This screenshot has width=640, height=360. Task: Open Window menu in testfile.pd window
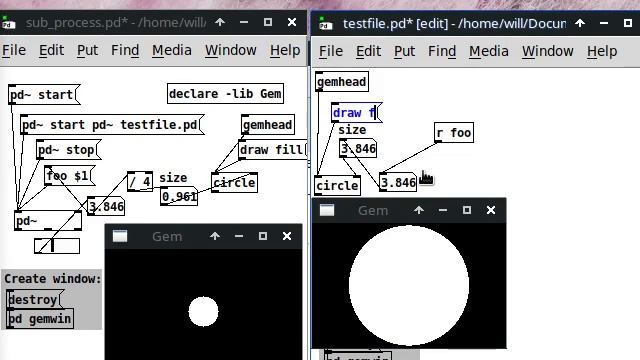548,51
